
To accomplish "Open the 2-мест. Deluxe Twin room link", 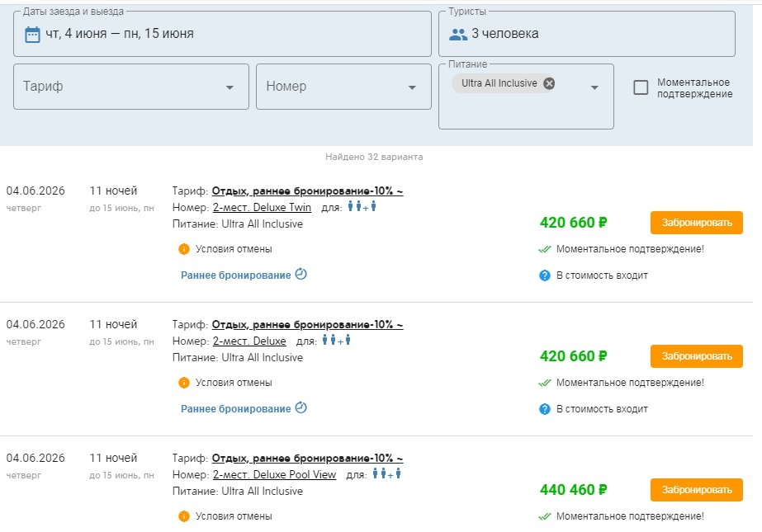I will 262,208.
